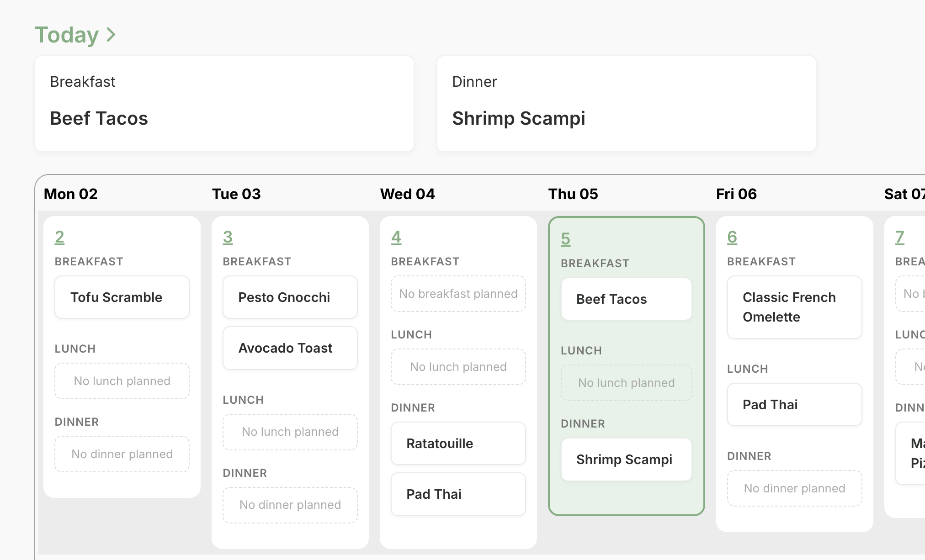The height and width of the screenshot is (560, 925).
Task: Open the Today heading link
Action: (67, 35)
